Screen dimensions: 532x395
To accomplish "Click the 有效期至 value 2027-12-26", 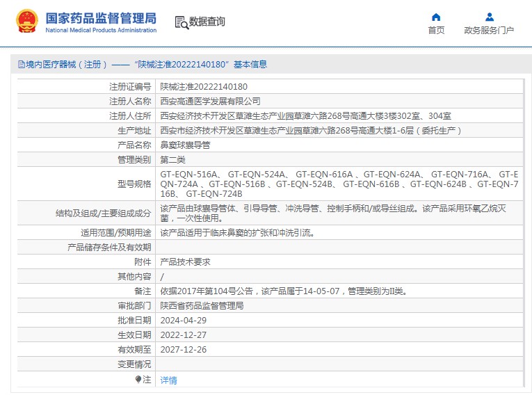I will pyautogui.click(x=184, y=349).
